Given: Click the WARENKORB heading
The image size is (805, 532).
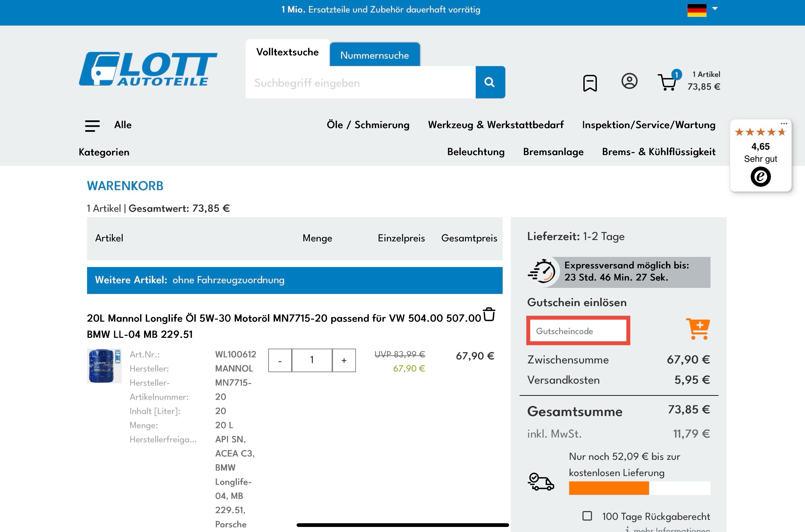Looking at the screenshot, I should click(x=125, y=186).
